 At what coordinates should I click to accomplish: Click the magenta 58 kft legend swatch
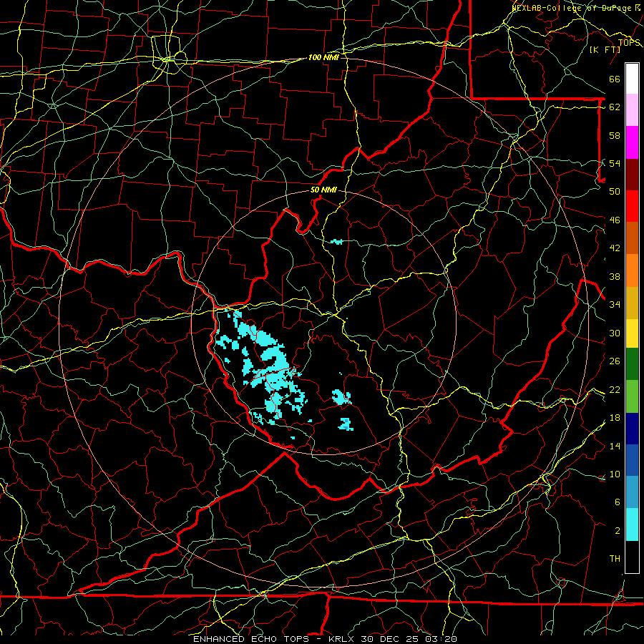tap(632, 142)
